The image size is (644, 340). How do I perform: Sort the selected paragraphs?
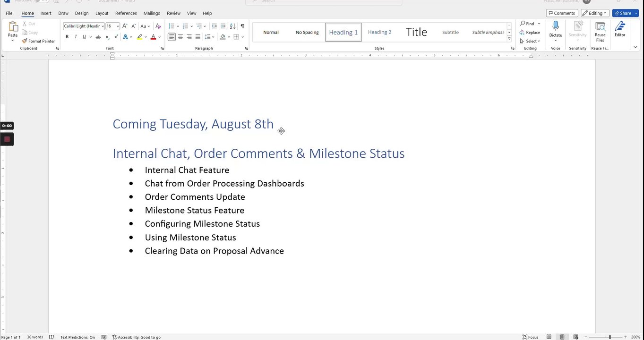pyautogui.click(x=232, y=26)
